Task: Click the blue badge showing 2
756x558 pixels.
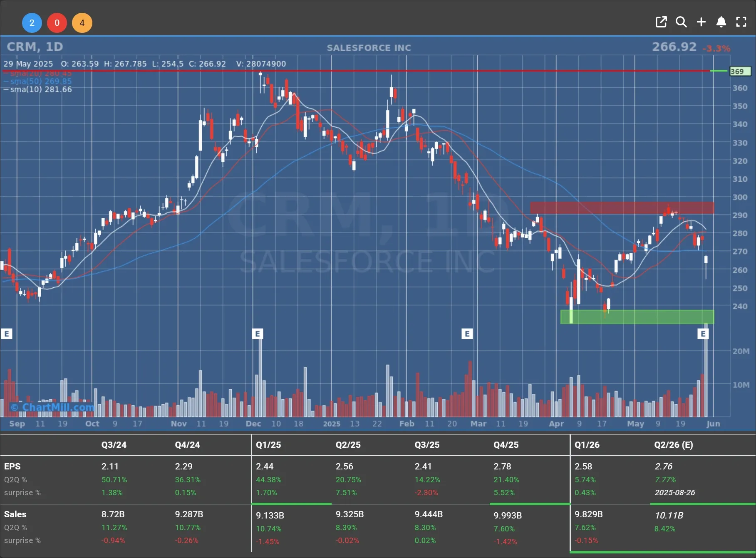Action: [32, 23]
